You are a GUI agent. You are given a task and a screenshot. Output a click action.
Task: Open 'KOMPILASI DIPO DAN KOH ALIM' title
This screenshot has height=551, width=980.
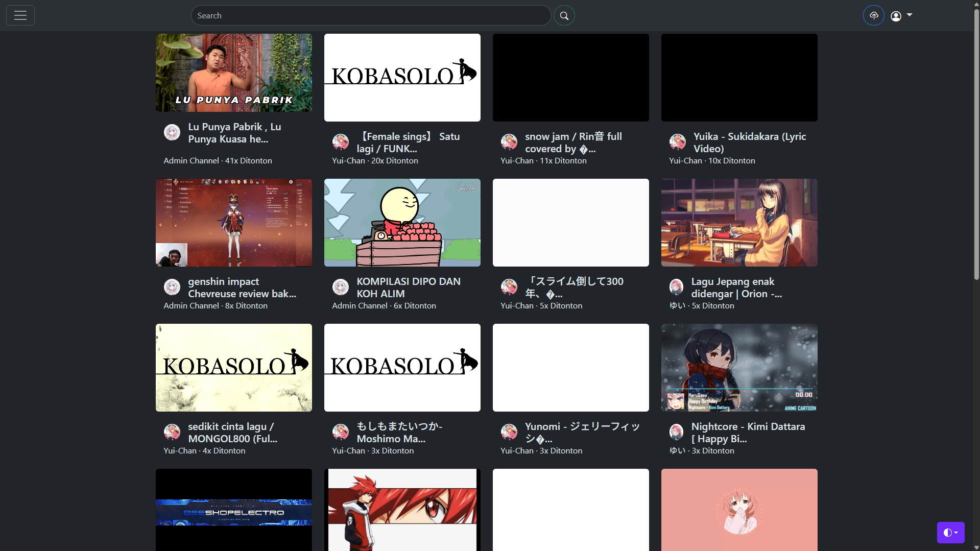click(409, 287)
